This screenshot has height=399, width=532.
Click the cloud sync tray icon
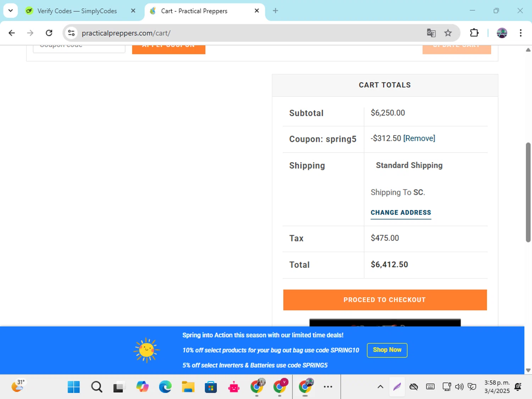coord(414,387)
